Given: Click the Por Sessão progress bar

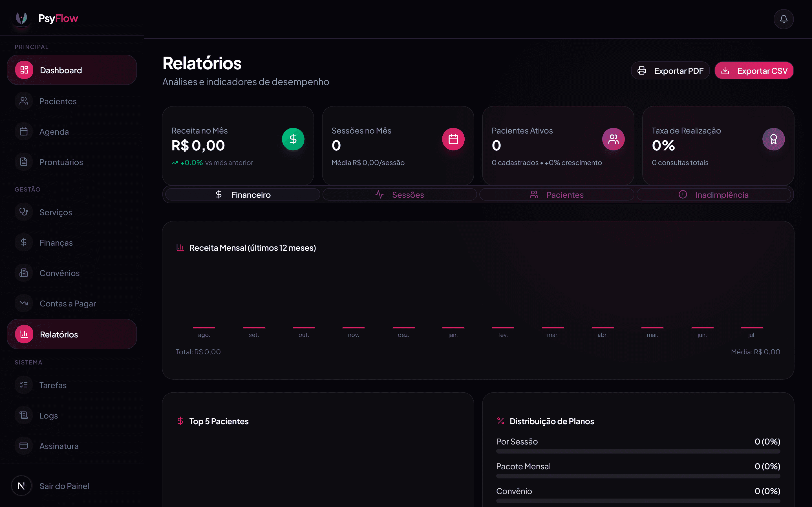Looking at the screenshot, I should pyautogui.click(x=638, y=451).
